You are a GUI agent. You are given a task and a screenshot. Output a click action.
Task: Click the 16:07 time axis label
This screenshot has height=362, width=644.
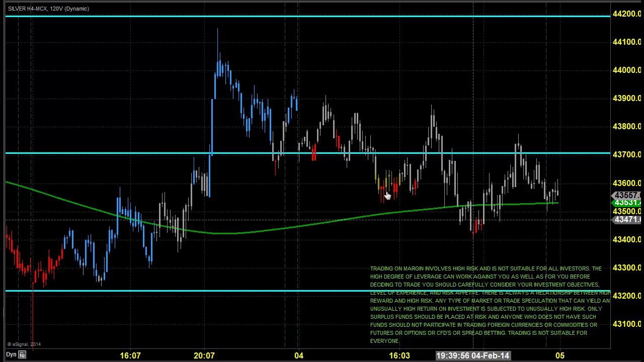(130, 355)
